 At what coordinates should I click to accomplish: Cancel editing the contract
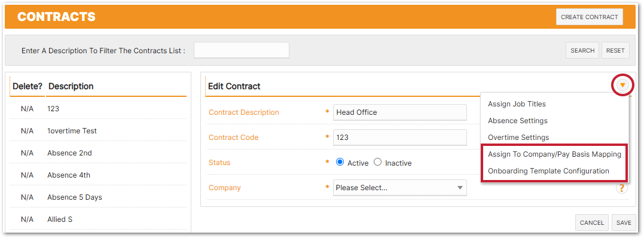[592, 222]
